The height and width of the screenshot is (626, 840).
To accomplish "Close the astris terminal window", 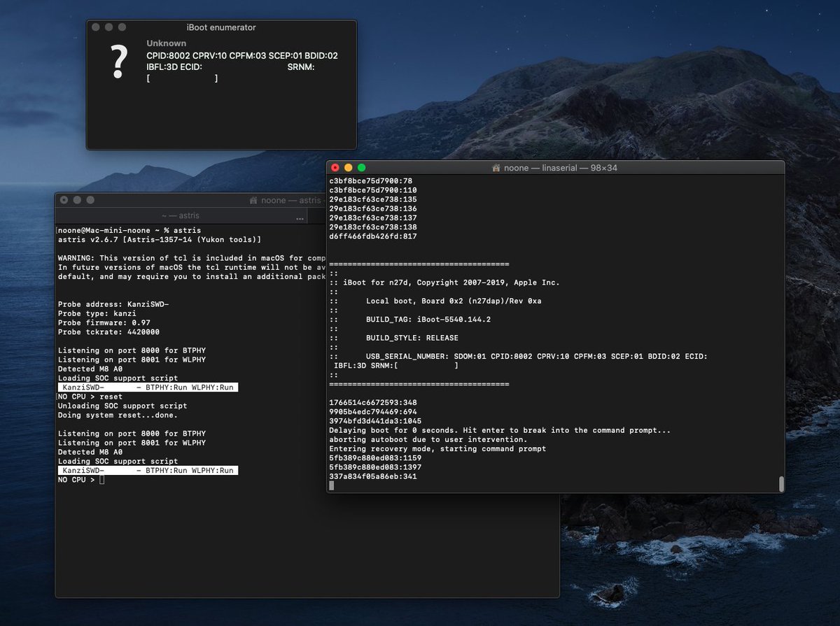I will 64,200.
